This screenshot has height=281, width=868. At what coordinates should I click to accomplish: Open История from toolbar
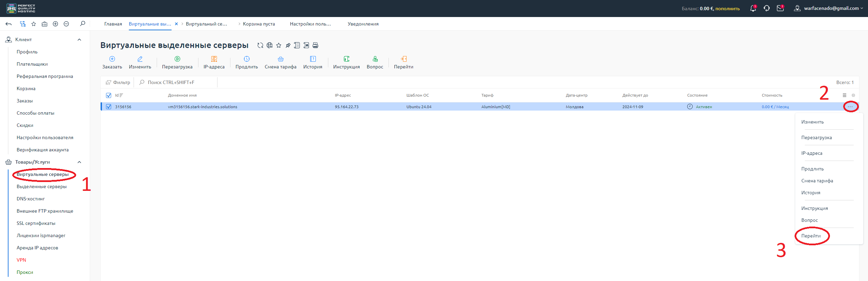click(x=313, y=63)
